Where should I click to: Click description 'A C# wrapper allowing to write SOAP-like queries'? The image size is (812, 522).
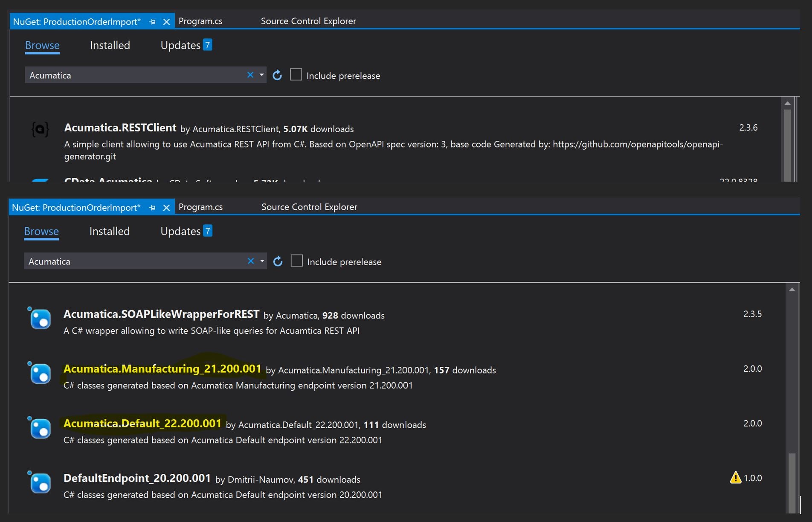tap(212, 331)
